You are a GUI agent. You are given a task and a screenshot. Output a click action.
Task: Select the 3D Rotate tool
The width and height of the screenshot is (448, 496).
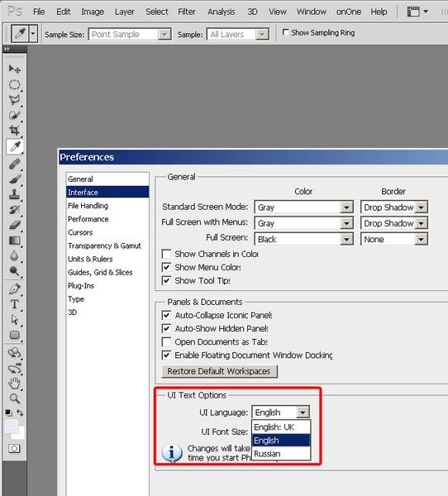point(15,353)
